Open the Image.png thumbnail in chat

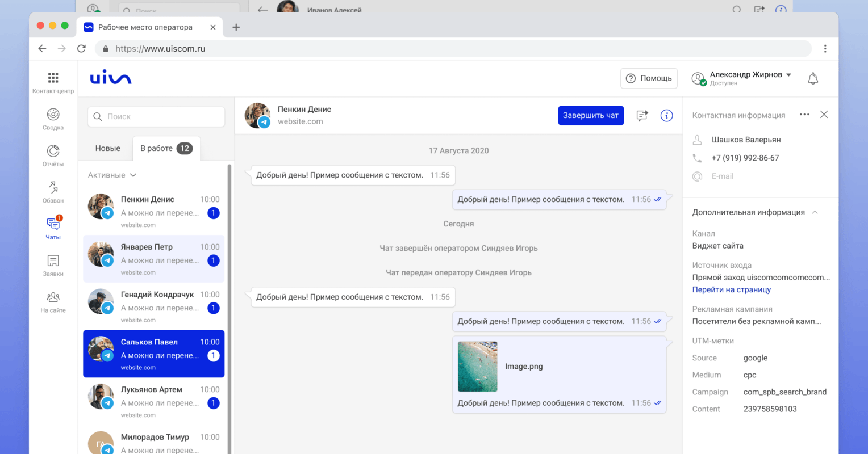(x=477, y=367)
